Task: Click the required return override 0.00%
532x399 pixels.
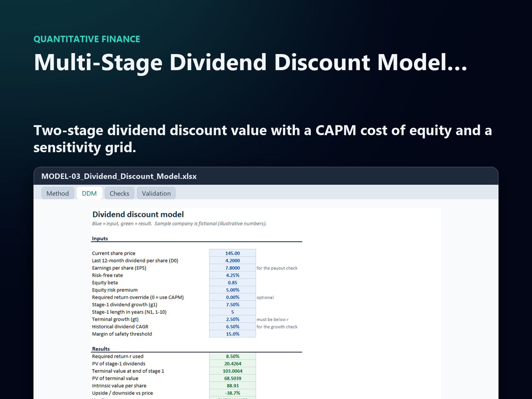Action: point(233,297)
